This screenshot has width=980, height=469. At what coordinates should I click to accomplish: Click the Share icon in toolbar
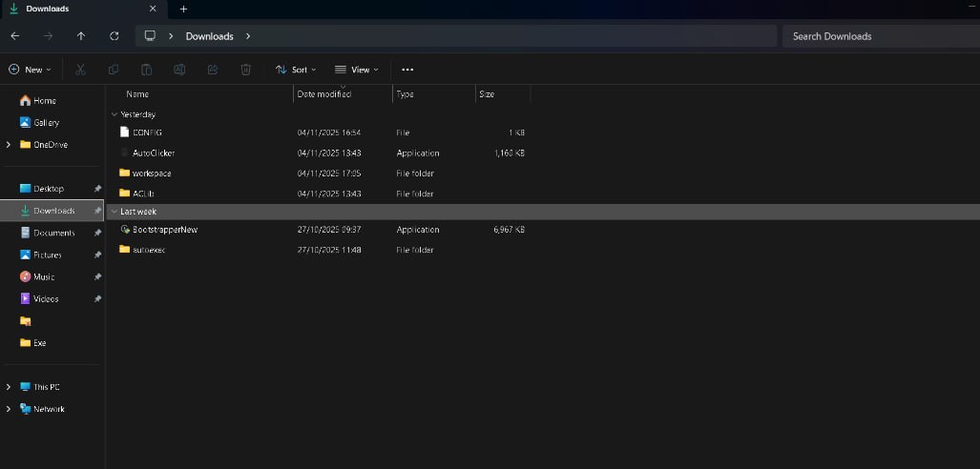(x=212, y=70)
